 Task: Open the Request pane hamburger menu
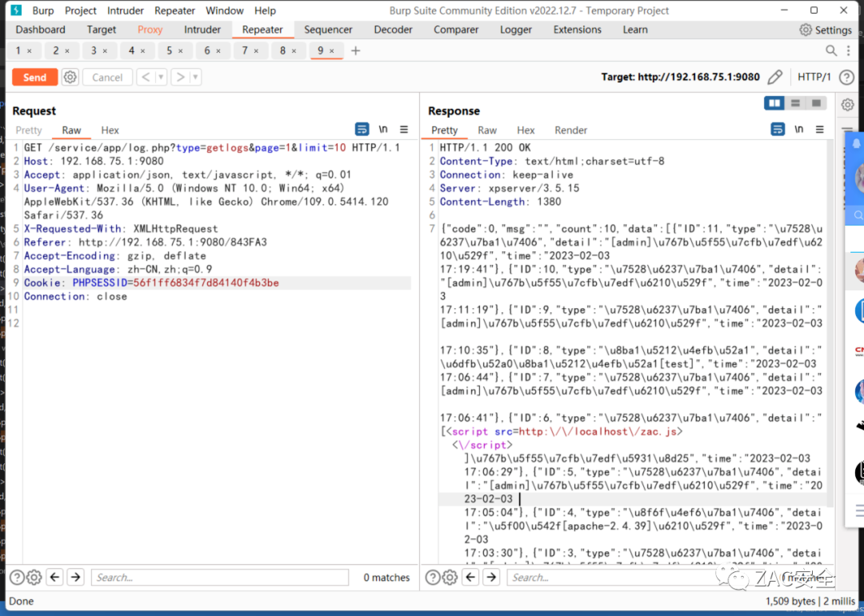pyautogui.click(x=404, y=130)
